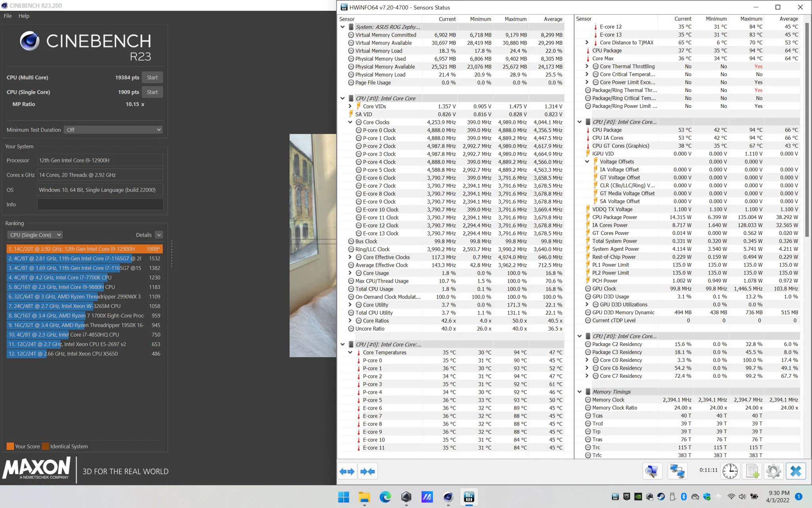Switch to Cinebench via its taskbar icon

point(448,497)
